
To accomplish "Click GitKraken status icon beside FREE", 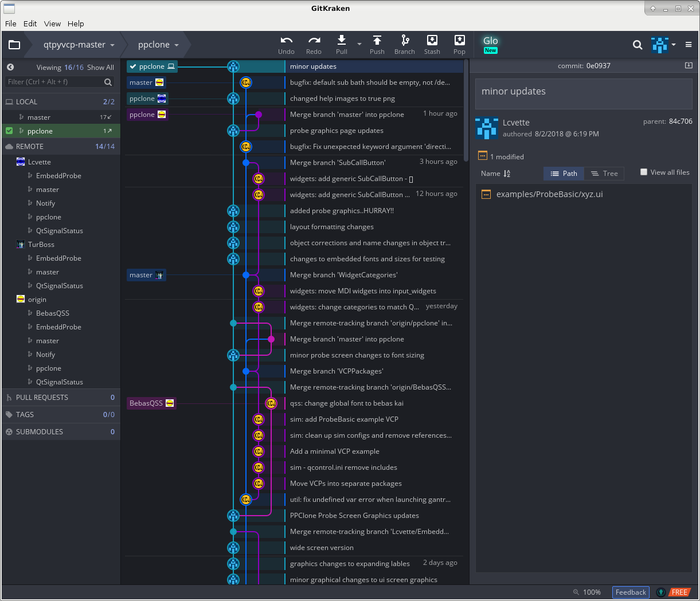I will (661, 592).
